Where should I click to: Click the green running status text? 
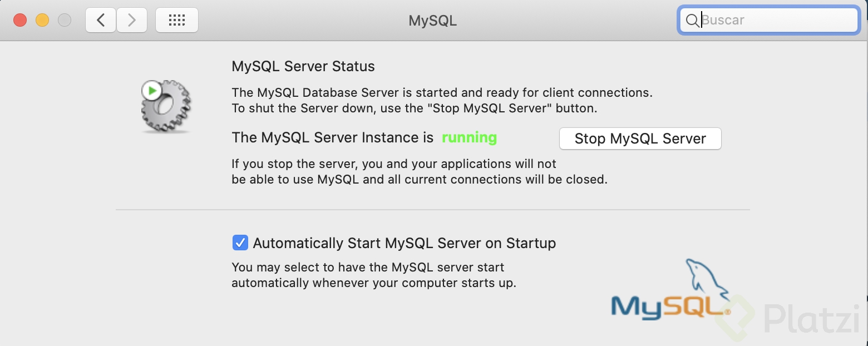coord(469,137)
